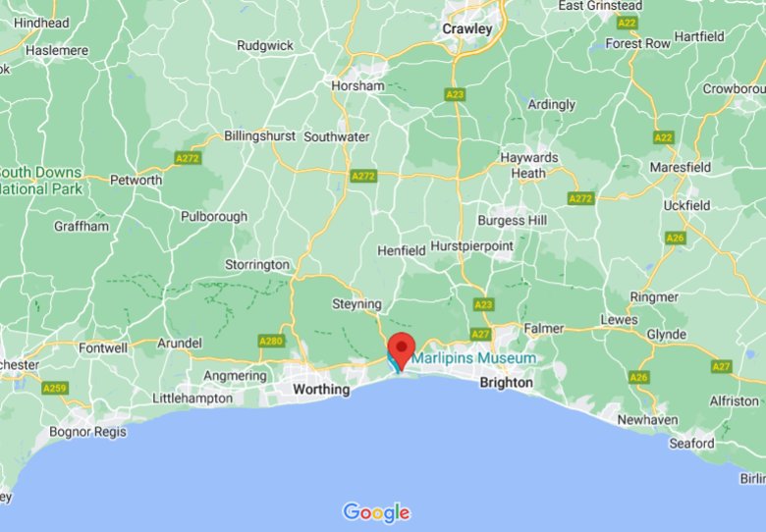Select the A22 badge near Forest Row
Screen dimensions: 766x532
coord(627,23)
